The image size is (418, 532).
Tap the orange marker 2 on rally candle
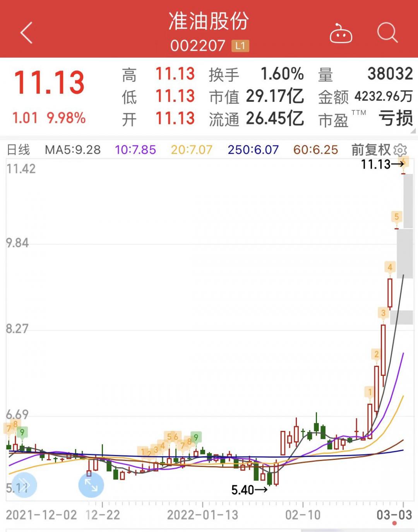tap(376, 354)
